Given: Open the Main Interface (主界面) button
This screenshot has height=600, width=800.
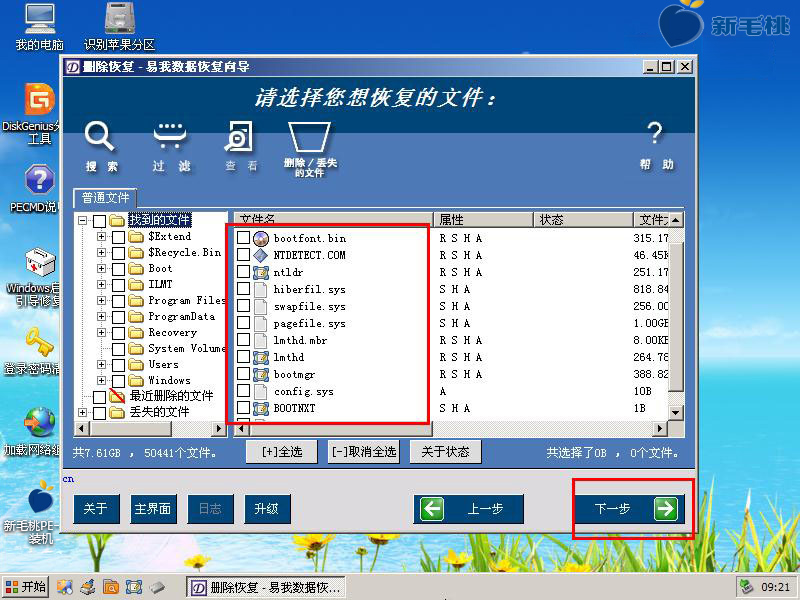Looking at the screenshot, I should pos(153,509).
